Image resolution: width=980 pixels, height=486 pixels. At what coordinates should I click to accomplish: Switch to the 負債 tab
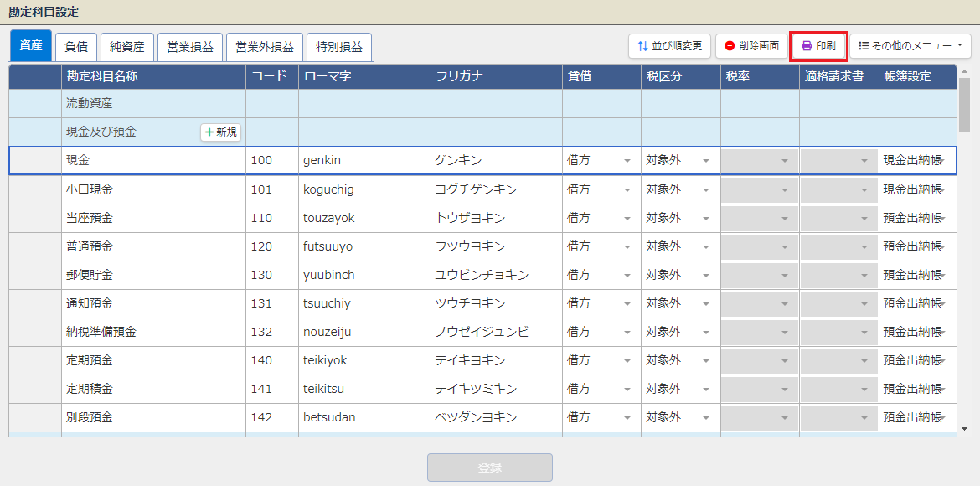[77, 48]
